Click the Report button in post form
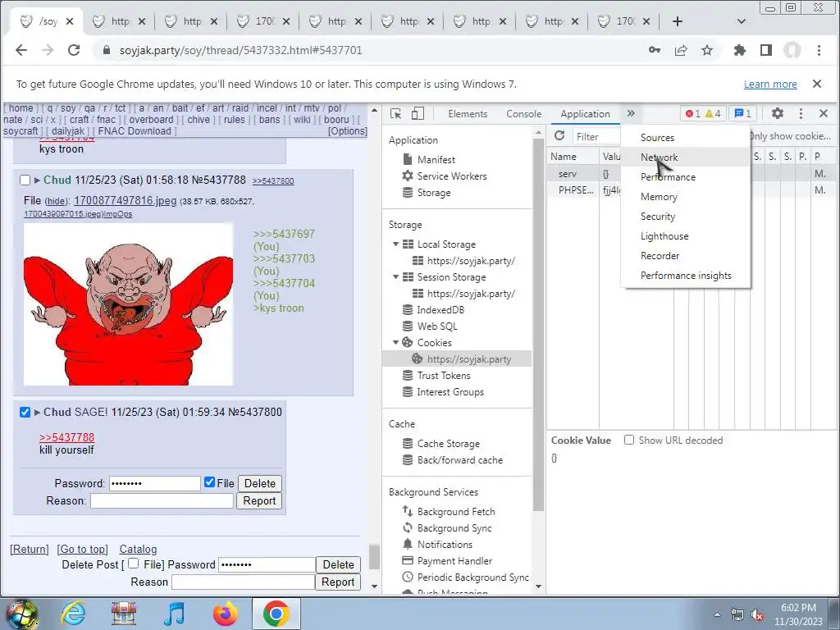 click(259, 500)
